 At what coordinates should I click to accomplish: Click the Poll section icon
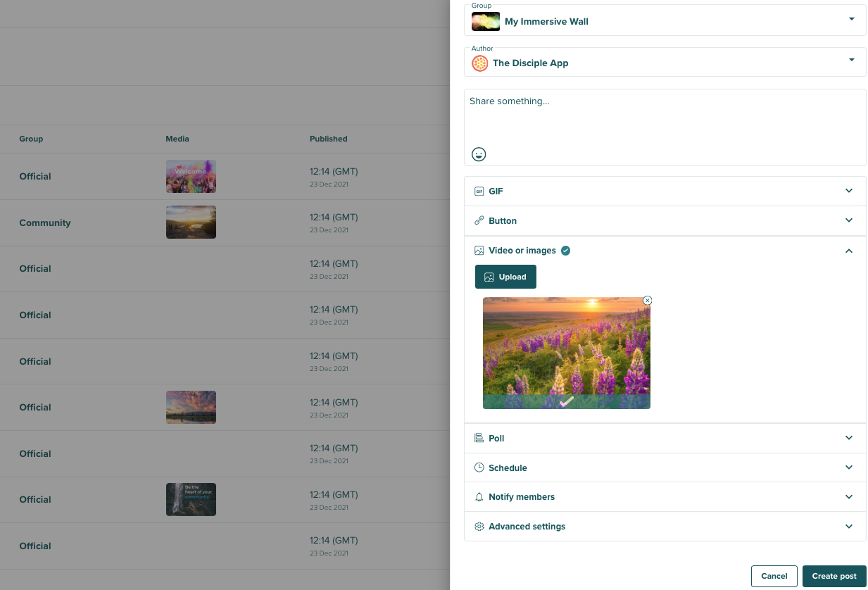(x=479, y=438)
